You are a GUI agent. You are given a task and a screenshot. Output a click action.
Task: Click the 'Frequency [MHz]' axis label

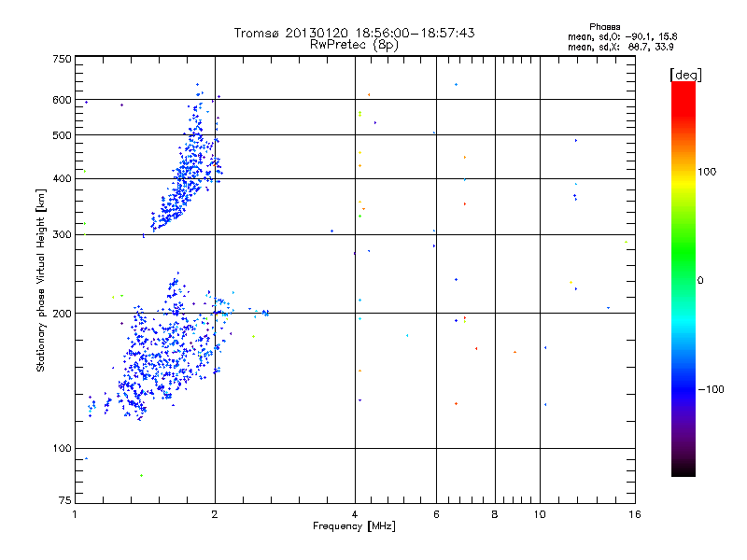coord(354,526)
